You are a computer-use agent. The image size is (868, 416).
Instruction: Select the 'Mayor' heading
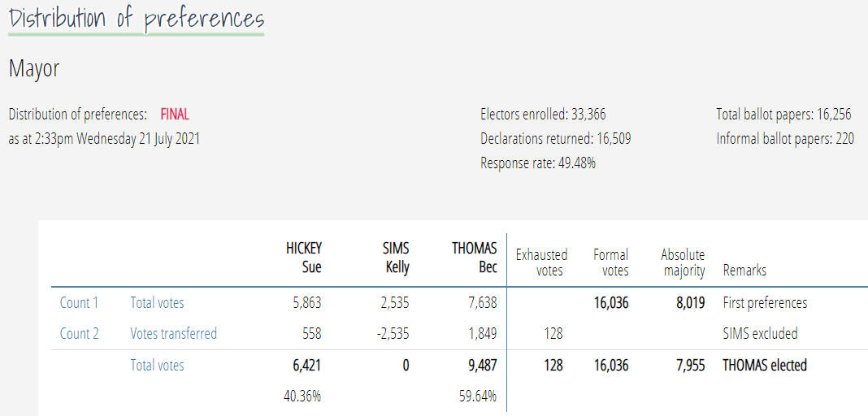coord(34,69)
